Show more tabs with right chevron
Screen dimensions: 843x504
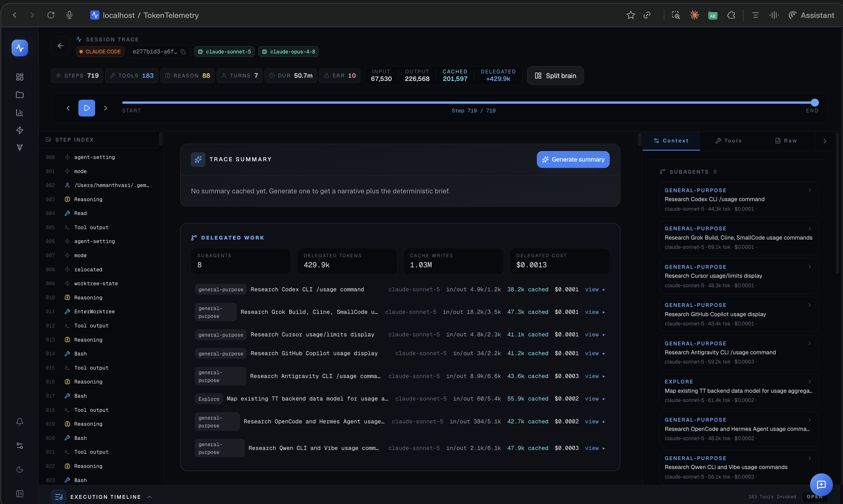click(825, 141)
